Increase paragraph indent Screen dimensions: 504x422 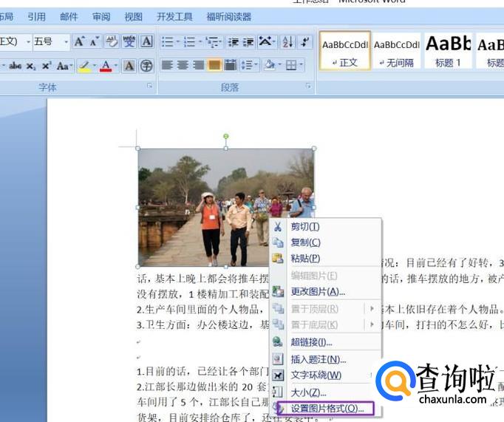click(248, 42)
